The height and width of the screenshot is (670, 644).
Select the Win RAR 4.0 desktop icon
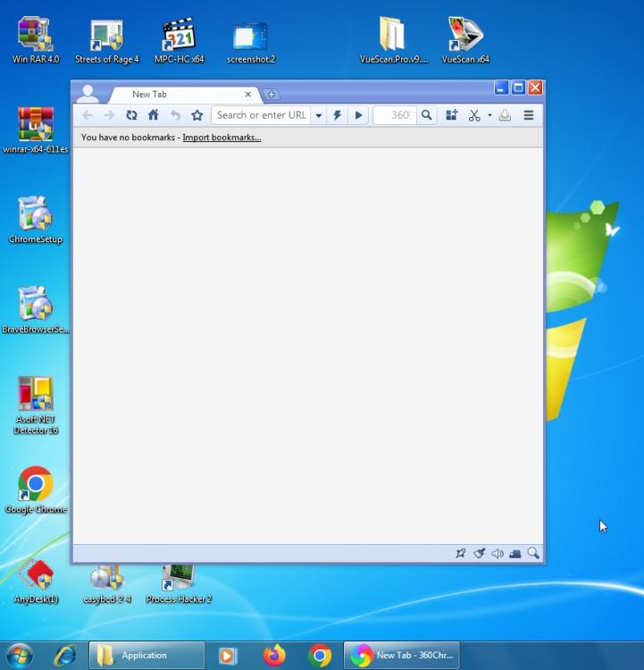(36, 40)
